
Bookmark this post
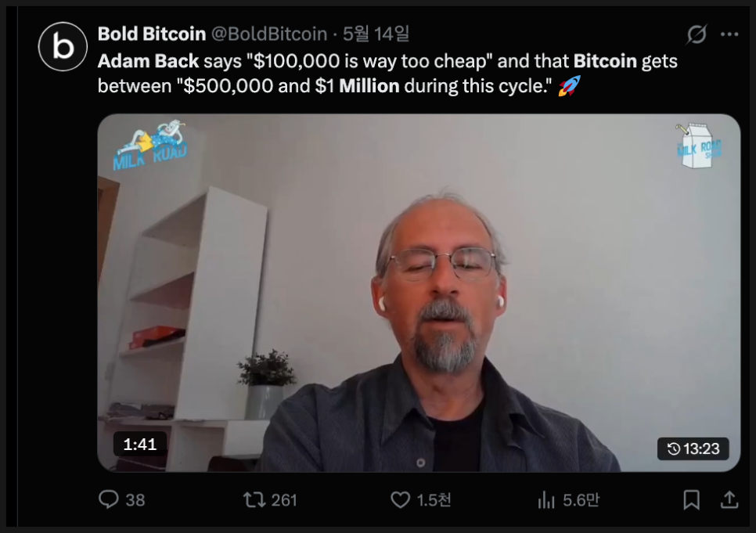[x=691, y=499]
